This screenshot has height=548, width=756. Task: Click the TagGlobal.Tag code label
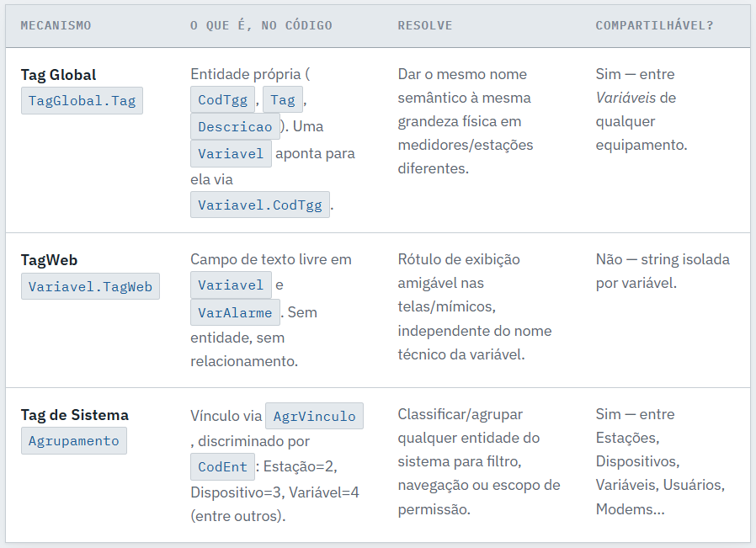pos(82,101)
